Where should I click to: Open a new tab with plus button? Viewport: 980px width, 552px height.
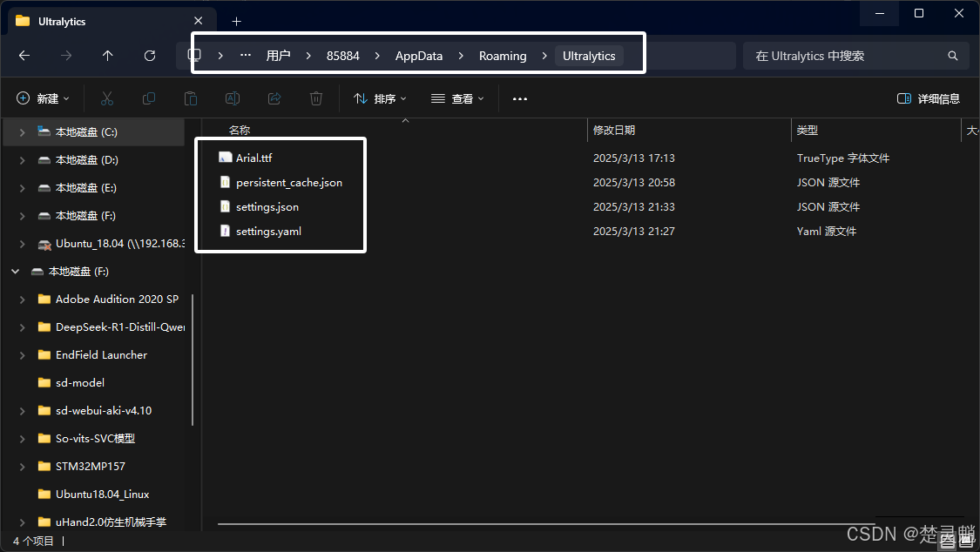click(x=236, y=21)
